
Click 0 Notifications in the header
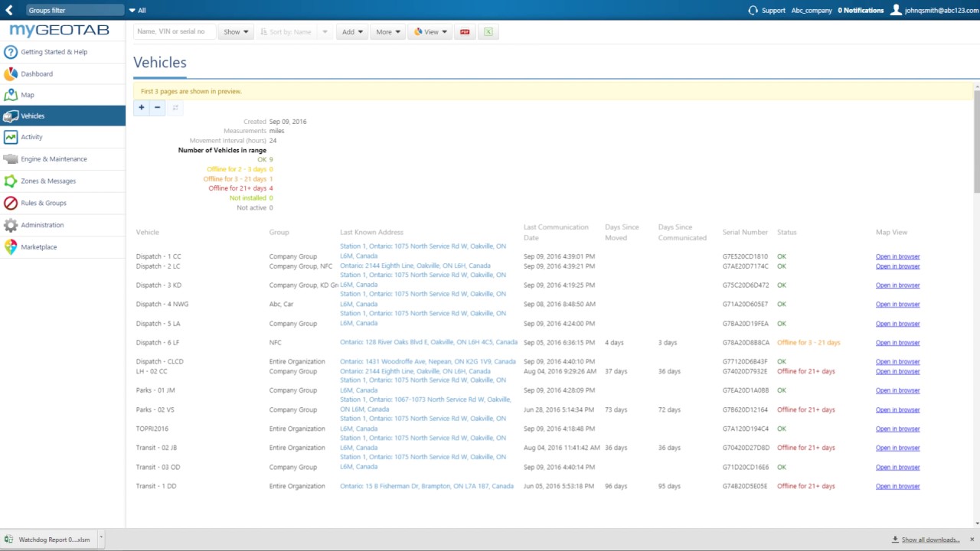tap(861, 11)
